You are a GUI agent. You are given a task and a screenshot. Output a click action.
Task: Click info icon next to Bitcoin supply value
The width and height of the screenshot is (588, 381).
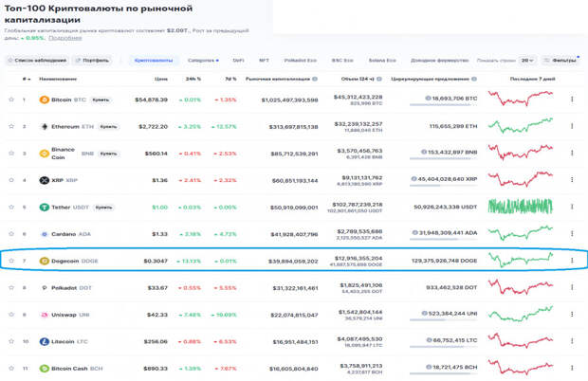[x=428, y=99]
